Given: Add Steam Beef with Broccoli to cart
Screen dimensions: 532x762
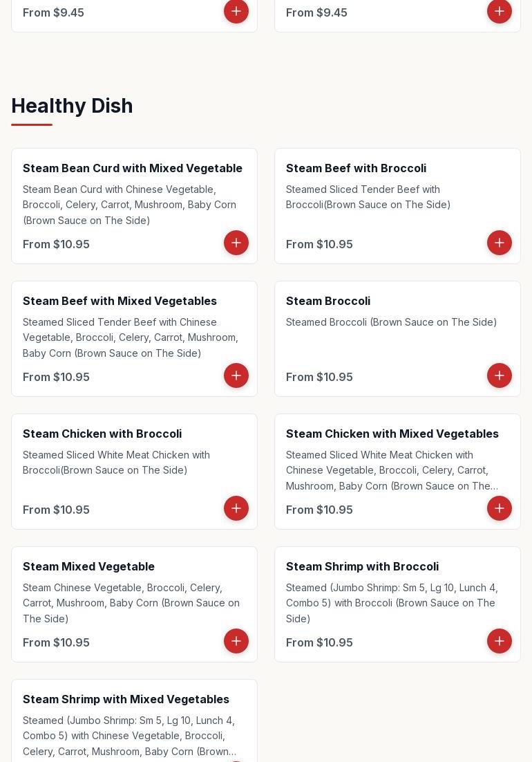Looking at the screenshot, I should click(500, 243).
